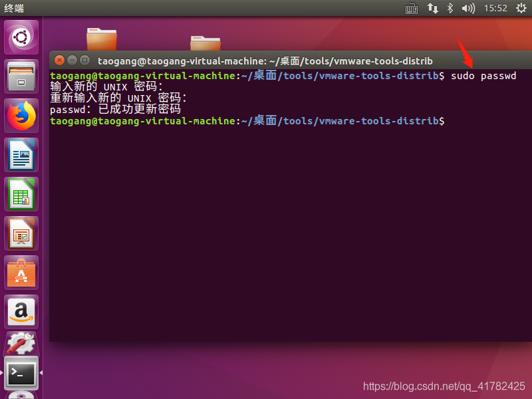Maximize the terminal window

[x=85, y=61]
